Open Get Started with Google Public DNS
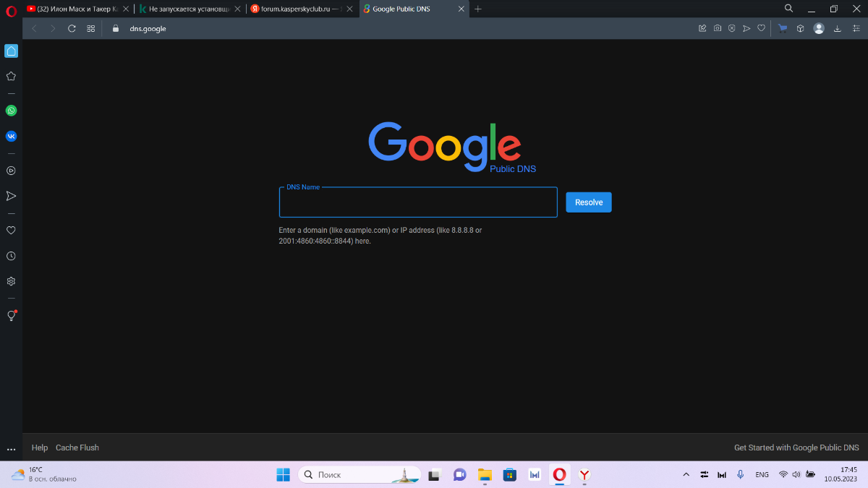The image size is (868, 488). pos(796,448)
